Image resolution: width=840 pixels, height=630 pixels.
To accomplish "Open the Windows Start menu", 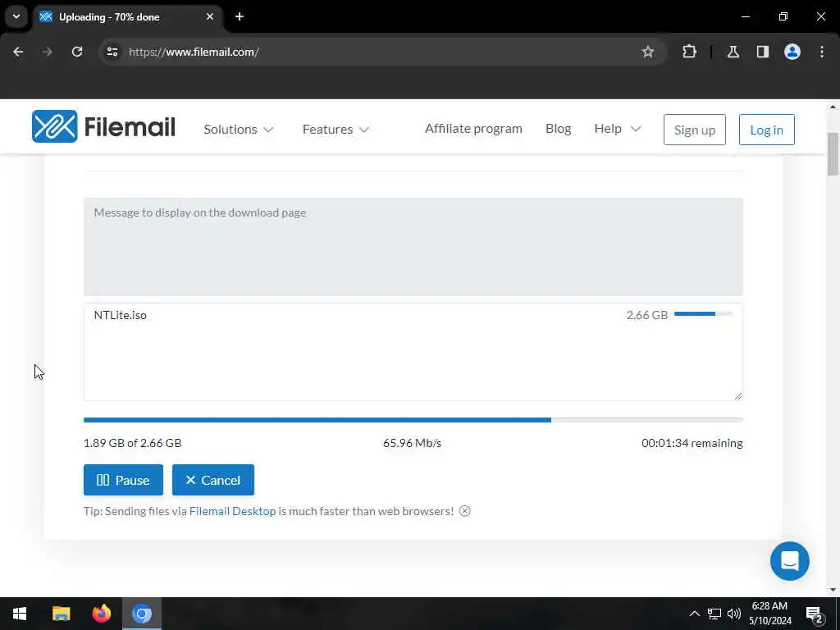I will click(20, 614).
